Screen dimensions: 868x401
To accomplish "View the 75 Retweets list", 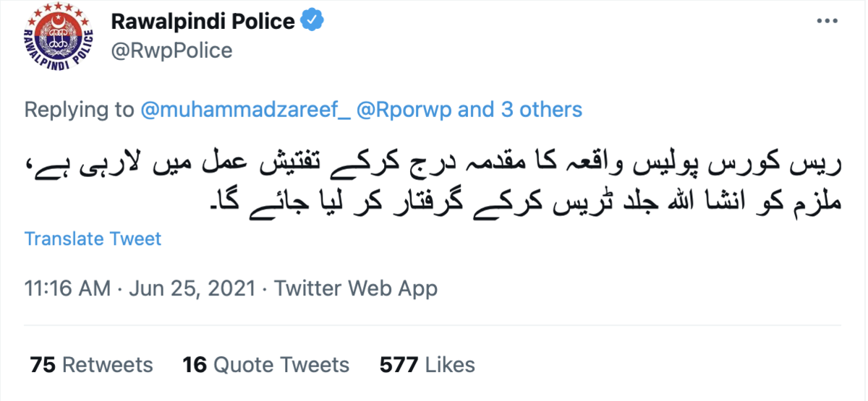I will tap(92, 365).
